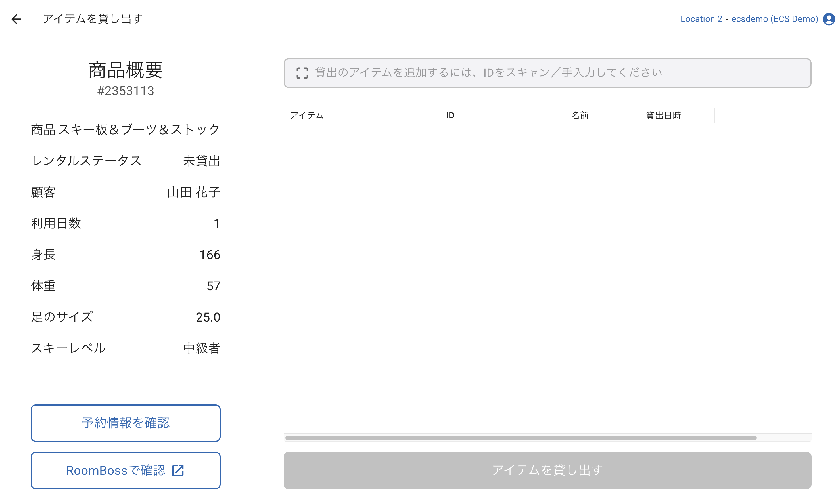The height and width of the screenshot is (504, 840).
Task: Click the horizontal table scrollbar
Action: pos(521,438)
